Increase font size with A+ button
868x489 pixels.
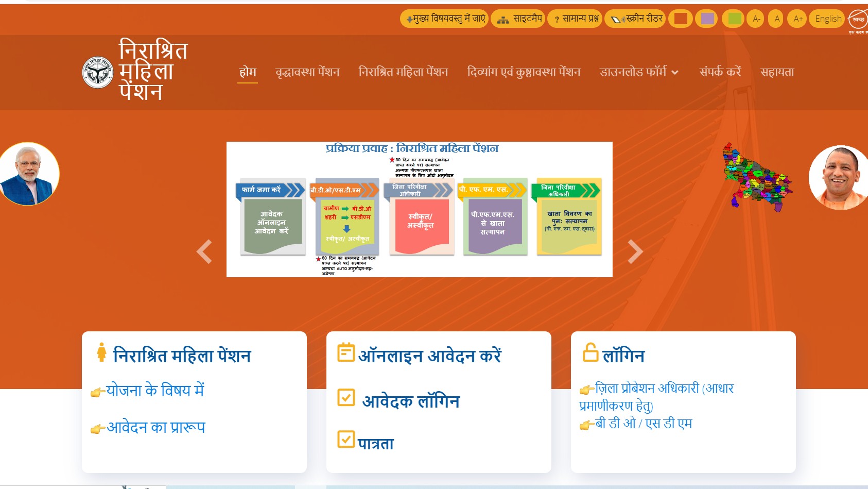coord(797,19)
